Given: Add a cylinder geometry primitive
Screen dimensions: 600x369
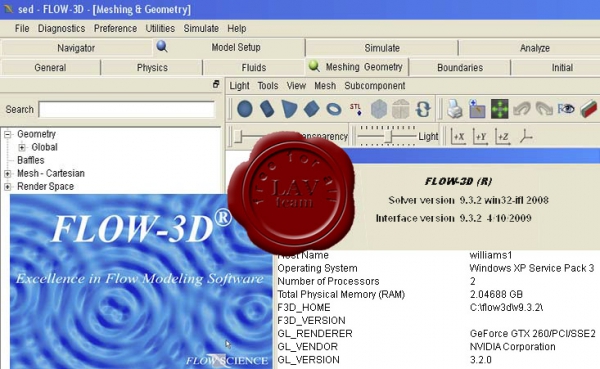Looking at the screenshot, I should [267, 109].
